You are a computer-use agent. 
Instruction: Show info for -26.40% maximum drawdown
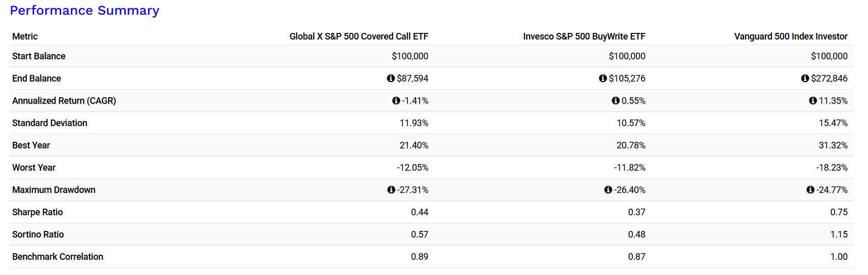coord(608,190)
